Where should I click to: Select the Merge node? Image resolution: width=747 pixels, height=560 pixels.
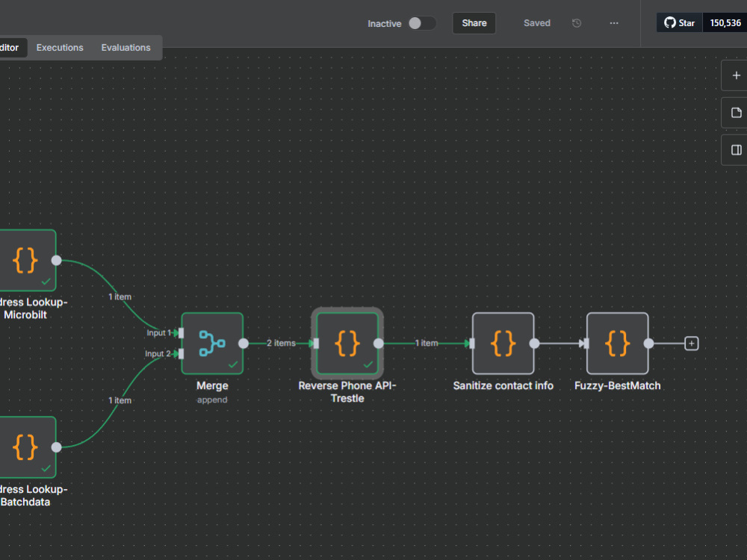[212, 343]
